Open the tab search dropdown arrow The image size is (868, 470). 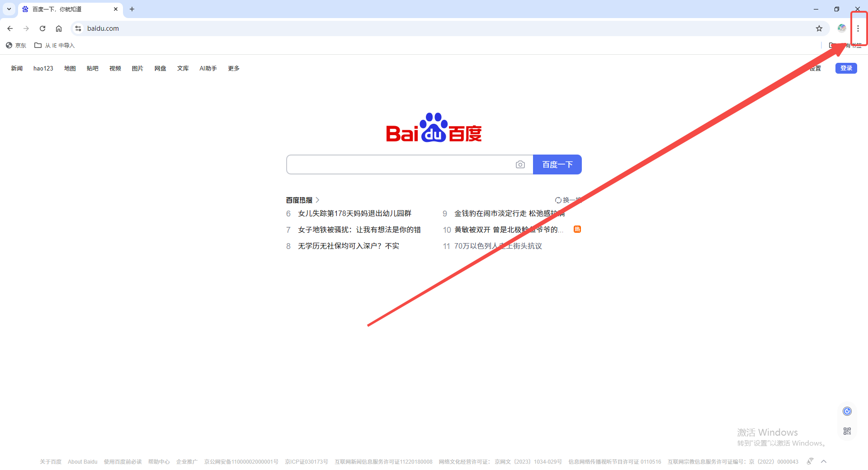tap(9, 9)
